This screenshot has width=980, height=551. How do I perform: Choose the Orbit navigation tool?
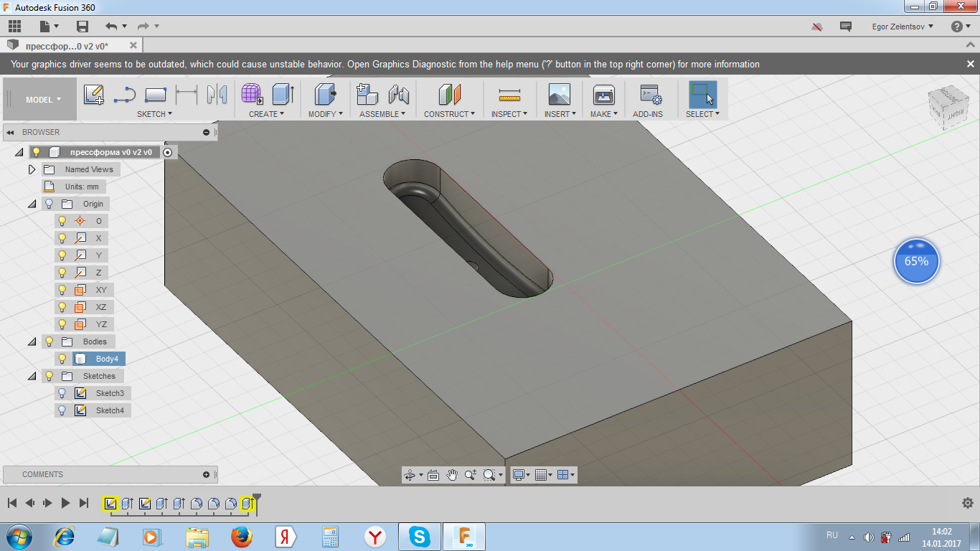pos(410,475)
